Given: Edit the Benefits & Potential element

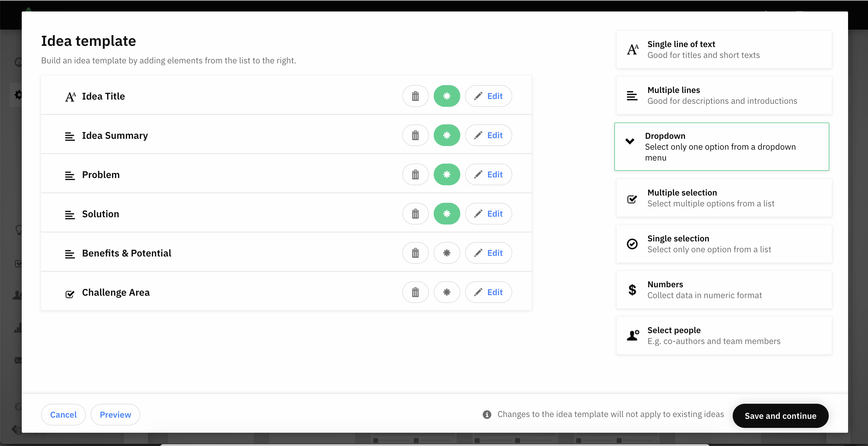Looking at the screenshot, I should pyautogui.click(x=488, y=253).
